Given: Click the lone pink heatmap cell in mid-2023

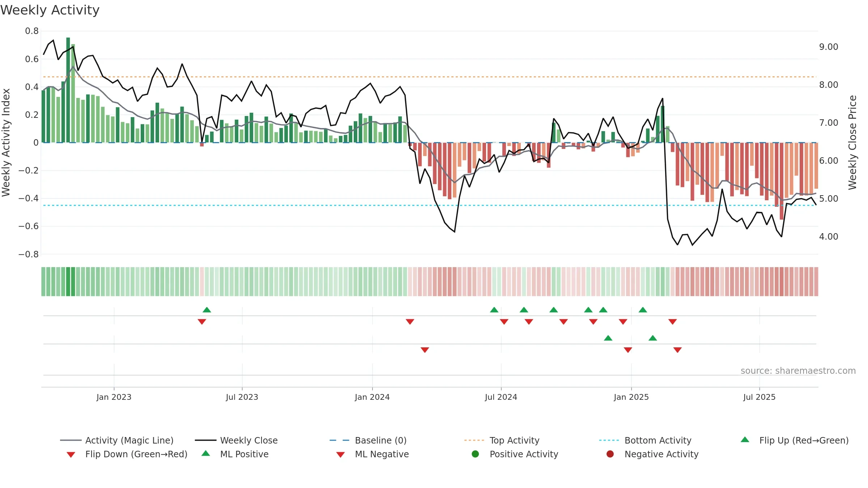Looking at the screenshot, I should tap(202, 282).
